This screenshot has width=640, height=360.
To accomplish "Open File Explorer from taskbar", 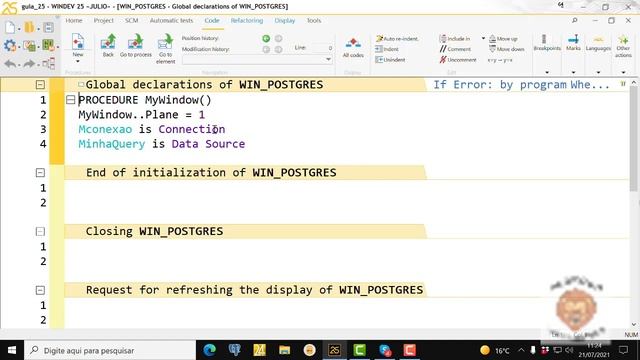I will click(284, 350).
